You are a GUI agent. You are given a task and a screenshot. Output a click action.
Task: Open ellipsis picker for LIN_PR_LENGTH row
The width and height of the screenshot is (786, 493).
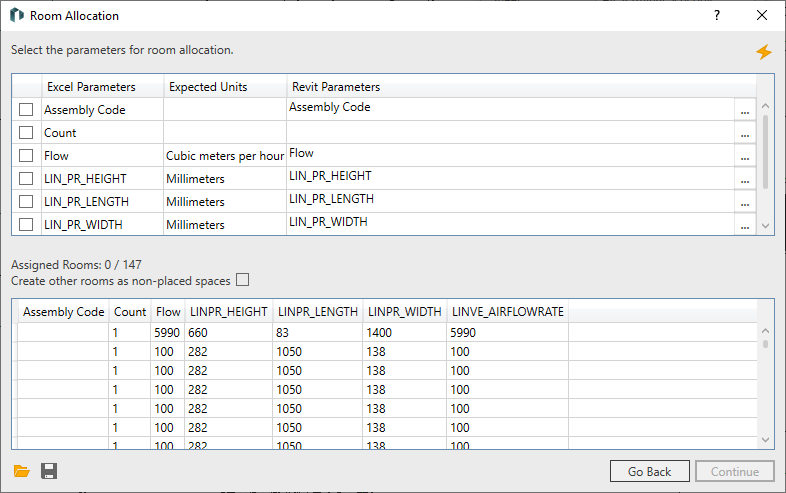click(745, 202)
